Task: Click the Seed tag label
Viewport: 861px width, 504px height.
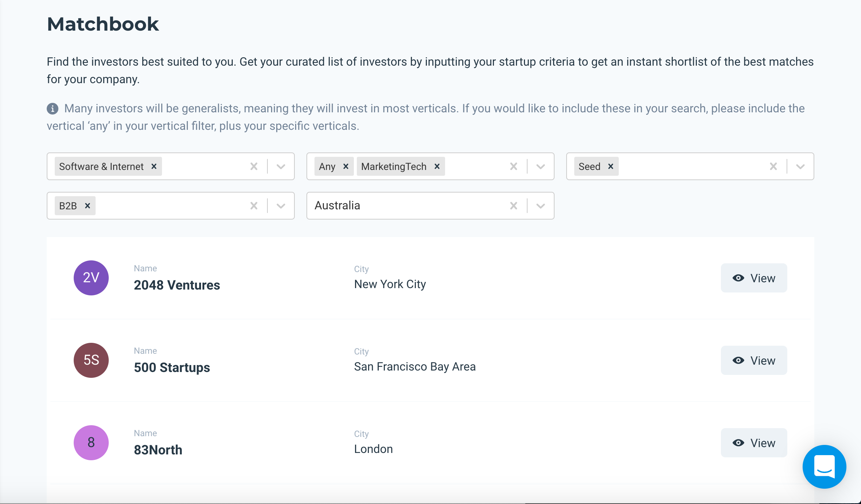Action: [x=589, y=167]
